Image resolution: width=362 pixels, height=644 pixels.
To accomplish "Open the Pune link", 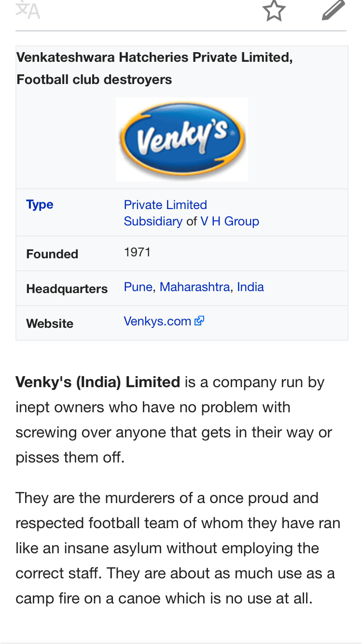I will pyautogui.click(x=138, y=287).
